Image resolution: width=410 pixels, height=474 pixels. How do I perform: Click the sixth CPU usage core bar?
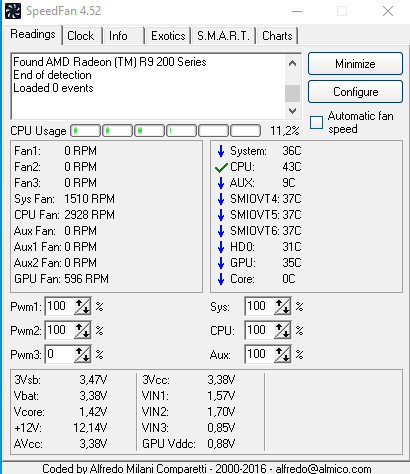(x=246, y=131)
